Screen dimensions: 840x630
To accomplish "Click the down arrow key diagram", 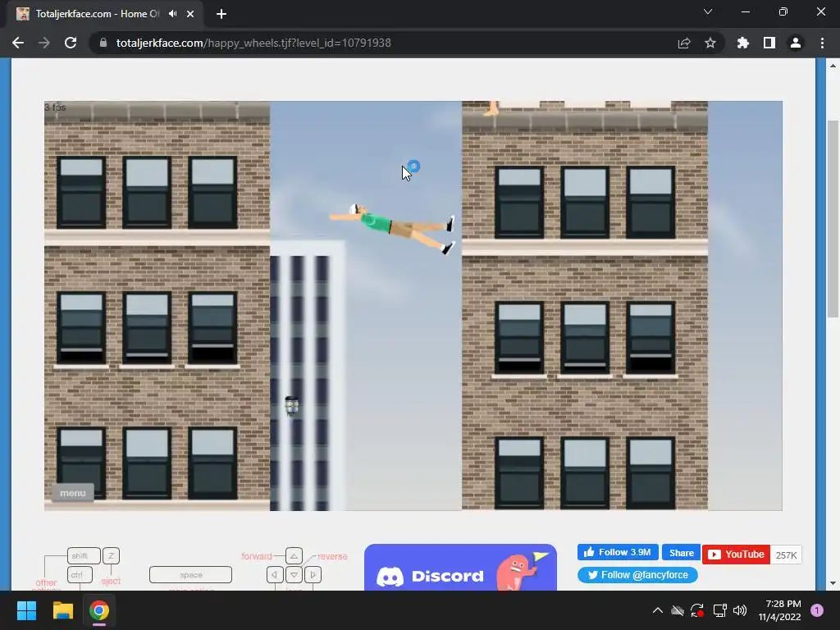I will tap(294, 575).
